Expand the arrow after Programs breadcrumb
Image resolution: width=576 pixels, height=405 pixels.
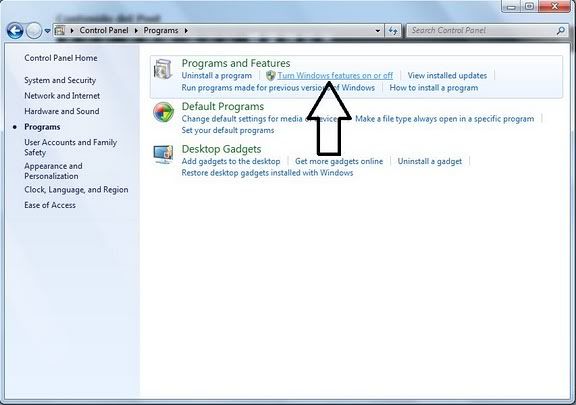click(186, 31)
